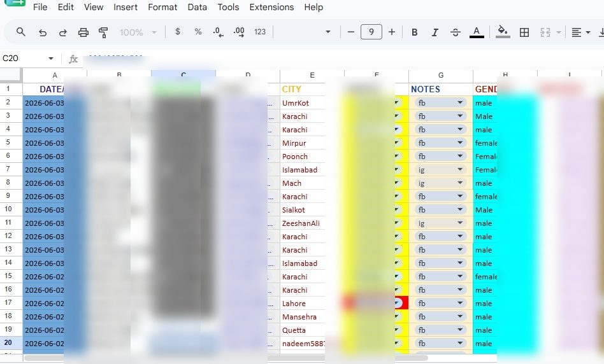Open the red dropdown in Lahore row

pyautogui.click(x=398, y=303)
